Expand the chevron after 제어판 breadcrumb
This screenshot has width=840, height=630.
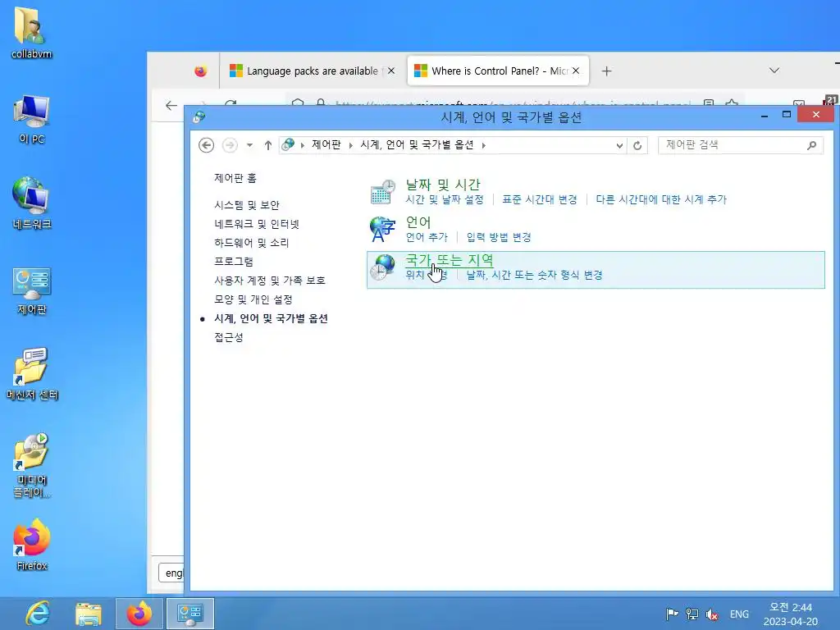[351, 145]
